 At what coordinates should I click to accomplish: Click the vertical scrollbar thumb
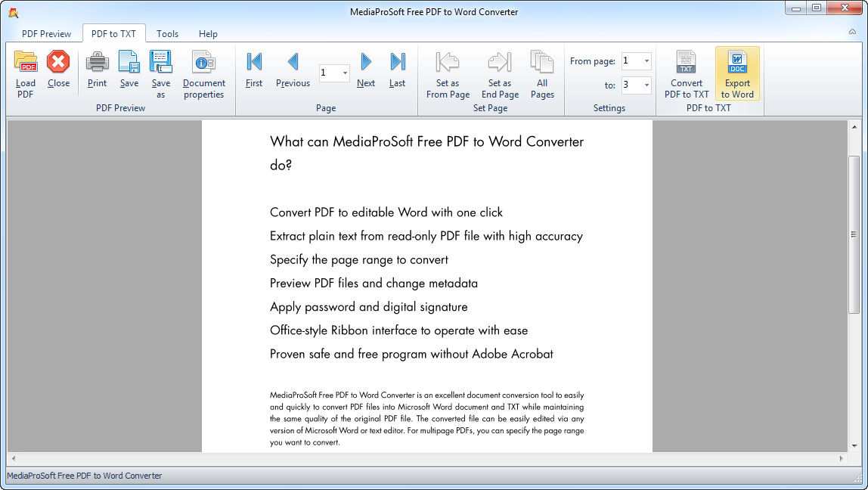coord(854,234)
